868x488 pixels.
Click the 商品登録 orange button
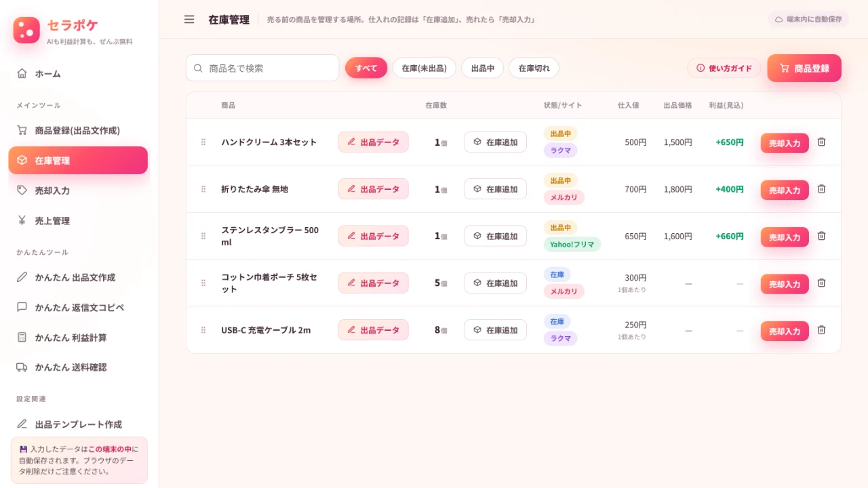click(x=804, y=68)
